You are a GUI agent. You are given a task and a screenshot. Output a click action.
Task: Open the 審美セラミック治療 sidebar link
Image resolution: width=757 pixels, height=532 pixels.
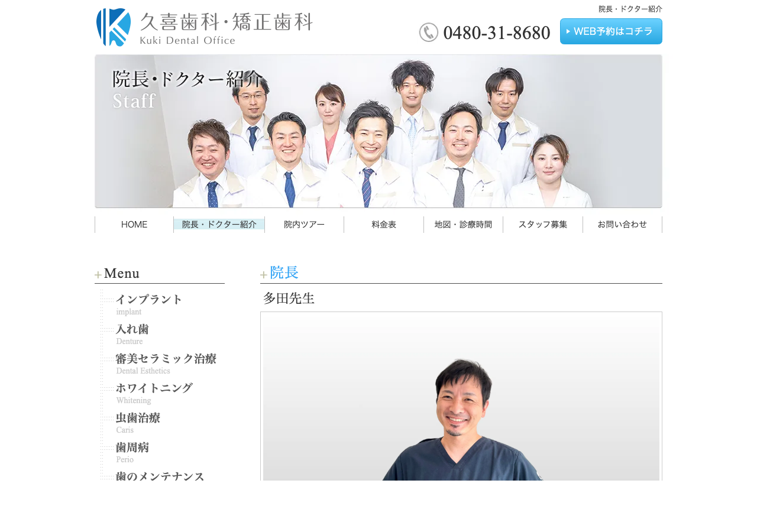pyautogui.click(x=166, y=364)
